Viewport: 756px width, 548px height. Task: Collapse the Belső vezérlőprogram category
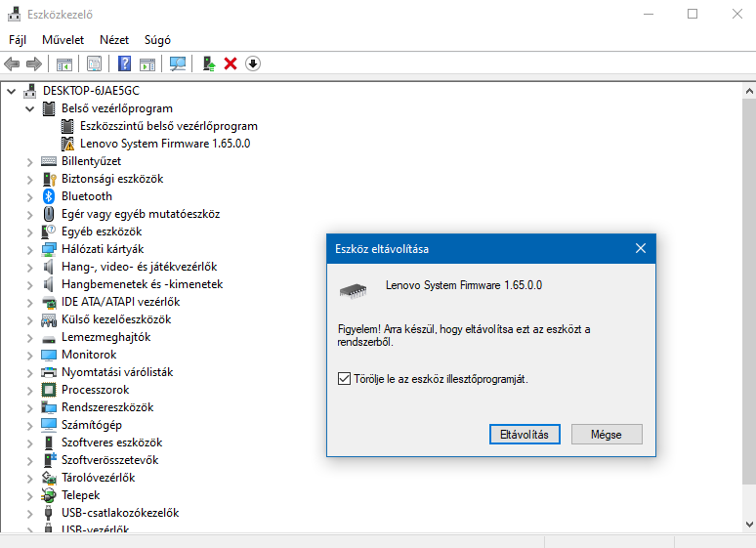point(30,108)
